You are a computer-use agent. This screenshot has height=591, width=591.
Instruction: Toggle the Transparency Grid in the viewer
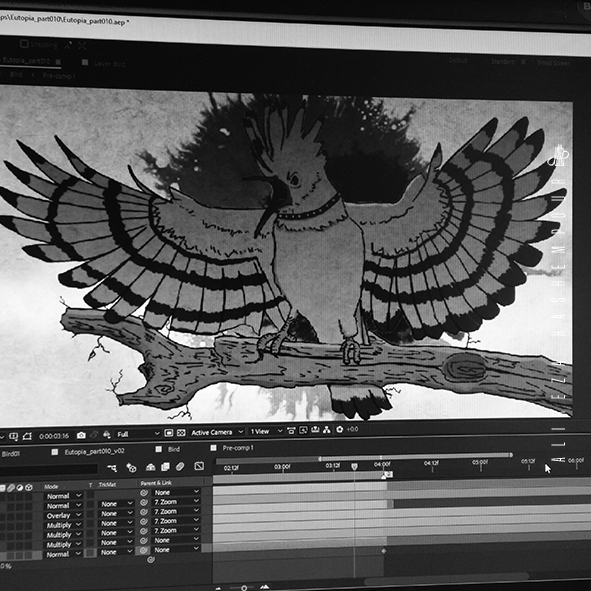pyautogui.click(x=181, y=433)
